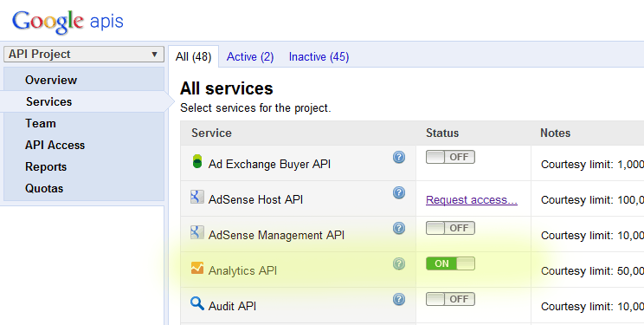Open API Access settings

[55, 146]
